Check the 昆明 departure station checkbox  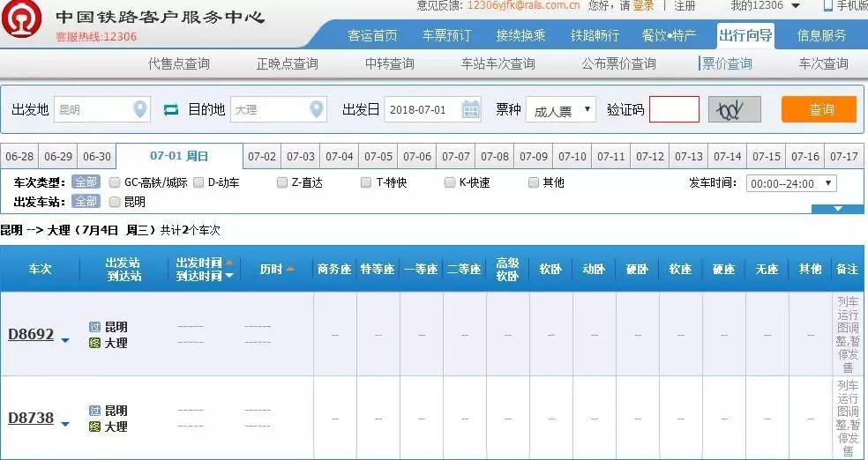tap(115, 203)
